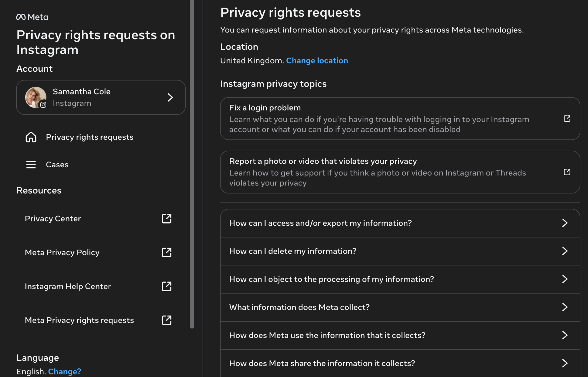Click the Meta logo
Screen dimensions: 588x377
(32, 17)
